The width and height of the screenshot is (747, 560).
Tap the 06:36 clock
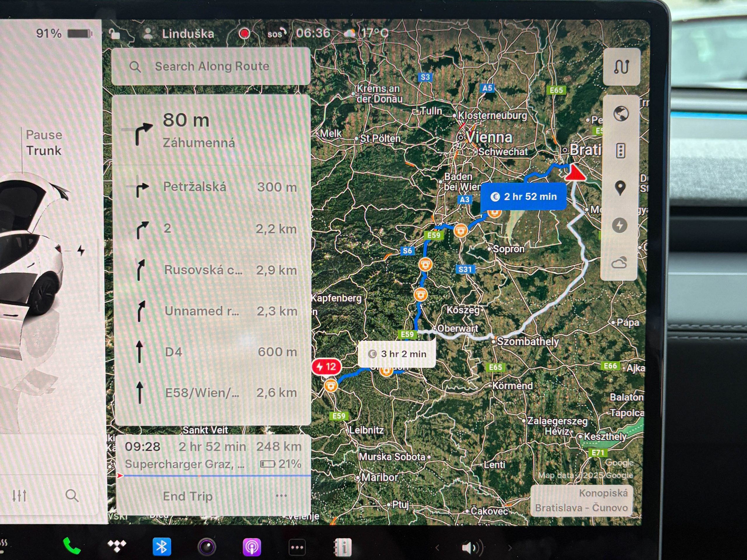tap(313, 33)
